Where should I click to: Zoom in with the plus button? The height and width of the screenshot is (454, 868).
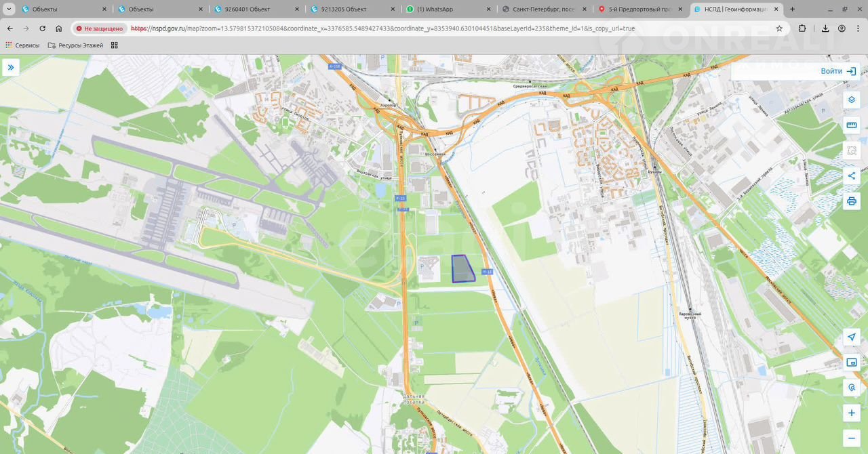coord(852,413)
